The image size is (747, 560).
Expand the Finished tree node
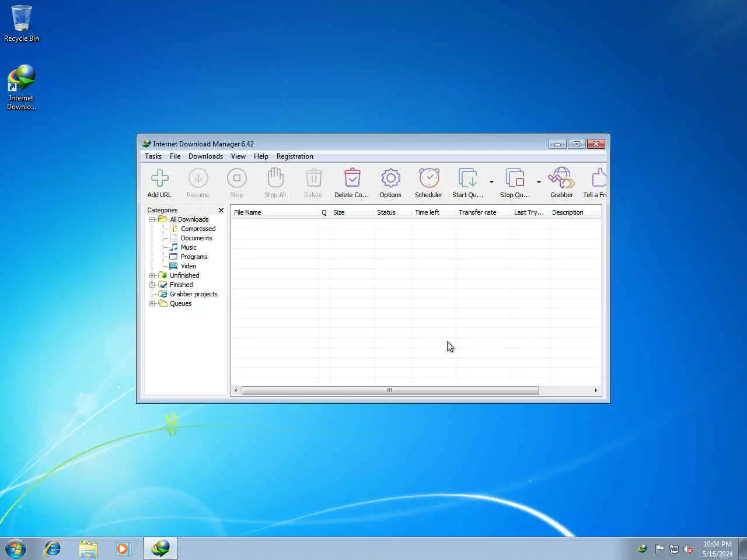152,285
